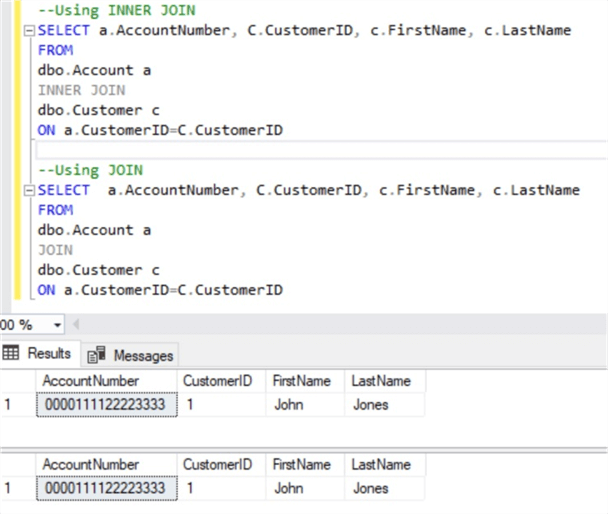Viewport: 608px width, 514px height.
Task: Click the horizontal scrollbar left arrow
Action: (x=76, y=324)
